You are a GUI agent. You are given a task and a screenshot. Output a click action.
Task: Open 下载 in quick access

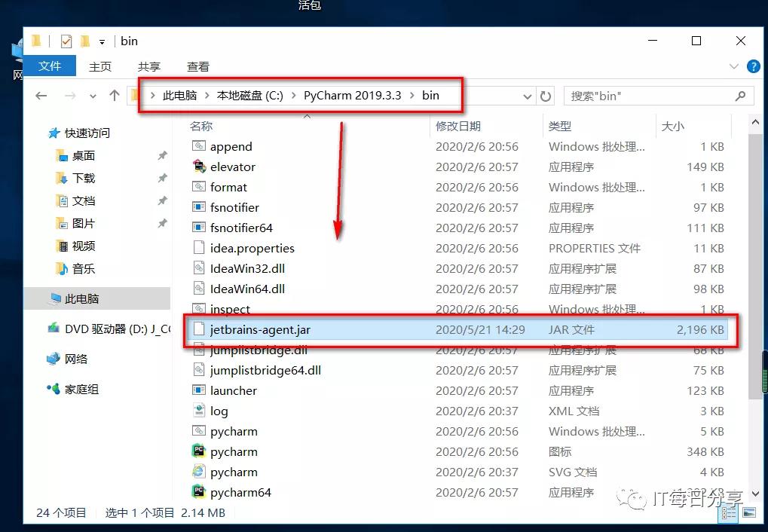click(83, 179)
